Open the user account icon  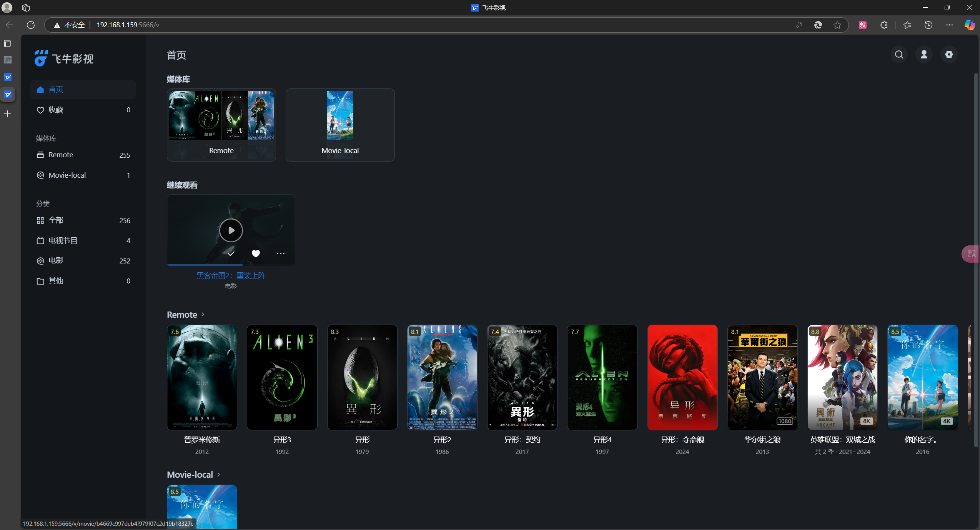[924, 55]
